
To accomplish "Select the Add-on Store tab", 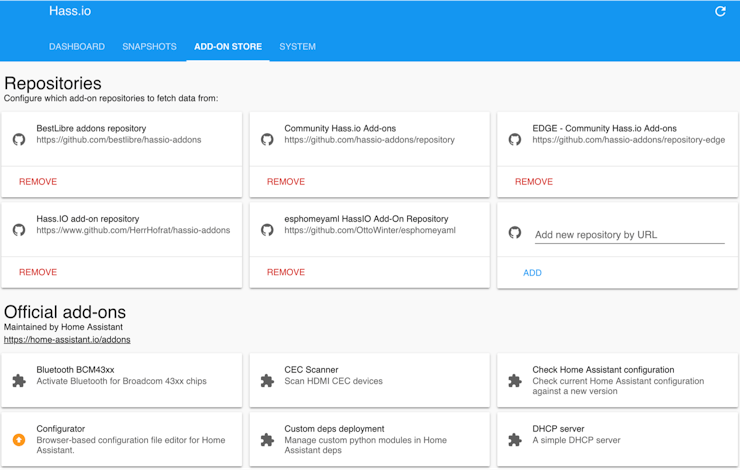I will point(228,47).
